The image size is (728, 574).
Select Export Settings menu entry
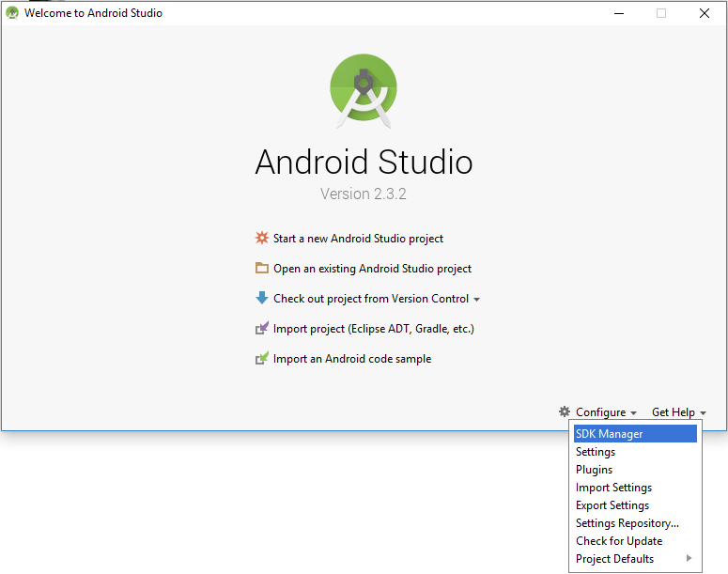tap(635, 505)
